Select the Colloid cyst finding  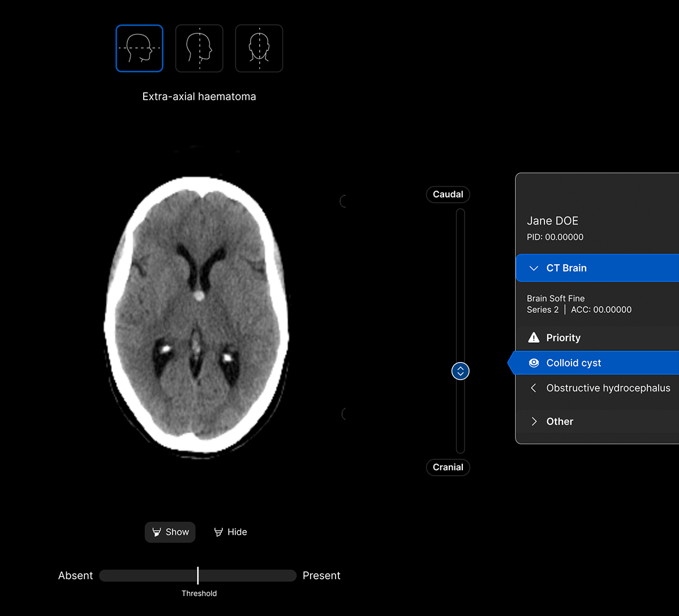pyautogui.click(x=574, y=363)
